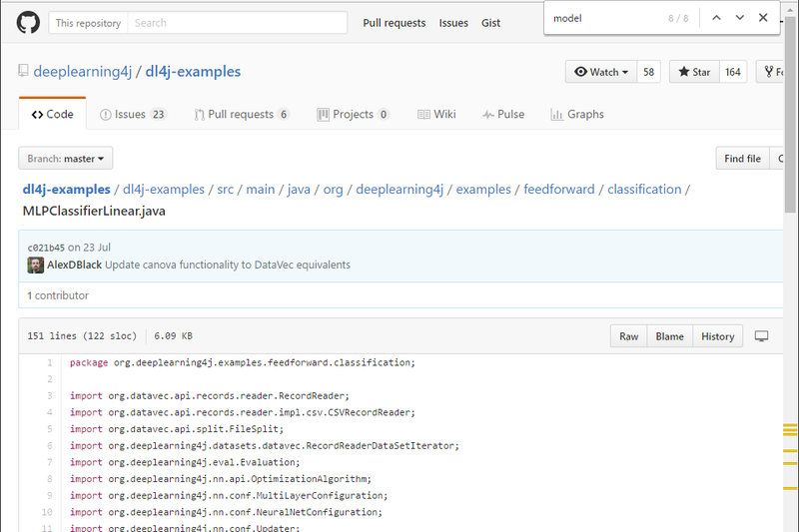Switch to the Pulse tab
This screenshot has height=532, width=799.
(x=503, y=114)
